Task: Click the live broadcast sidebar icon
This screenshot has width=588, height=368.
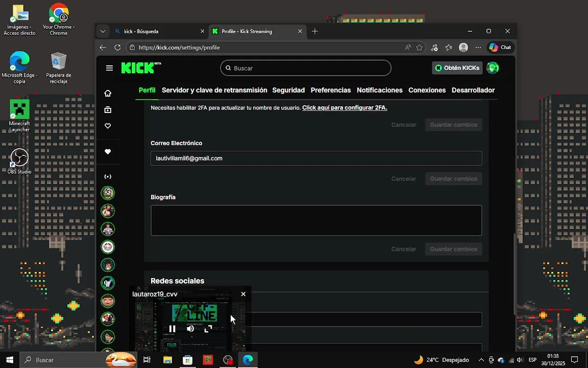Action: [108, 176]
